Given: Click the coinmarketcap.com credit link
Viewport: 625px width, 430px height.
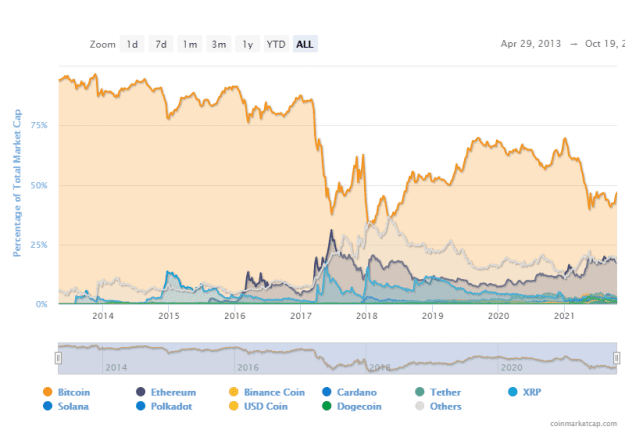Looking at the screenshot, I should (584, 424).
